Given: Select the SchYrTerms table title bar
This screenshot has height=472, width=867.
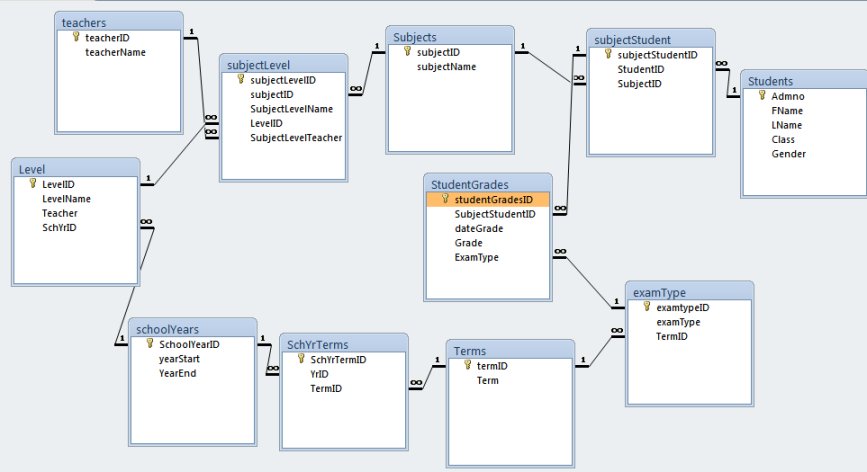Looking at the screenshot, I should (x=344, y=344).
